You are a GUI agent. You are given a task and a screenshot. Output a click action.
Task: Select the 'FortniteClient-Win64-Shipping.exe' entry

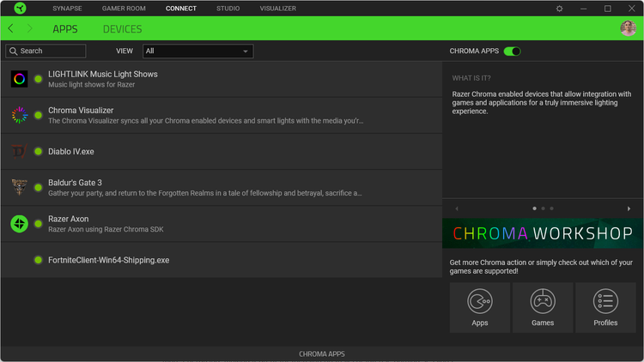pyautogui.click(x=108, y=260)
